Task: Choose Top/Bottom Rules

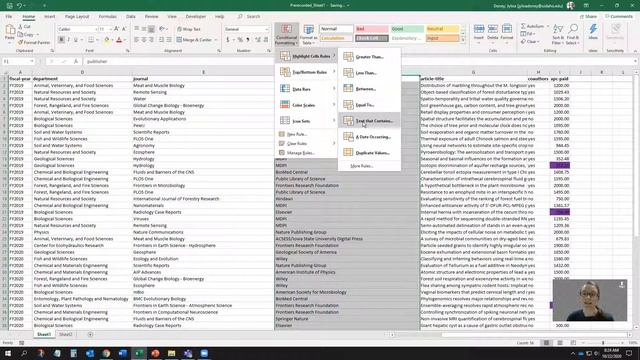Action: point(307,72)
